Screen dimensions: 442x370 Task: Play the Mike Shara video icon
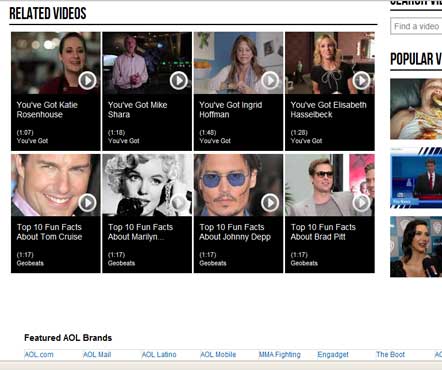click(x=179, y=80)
